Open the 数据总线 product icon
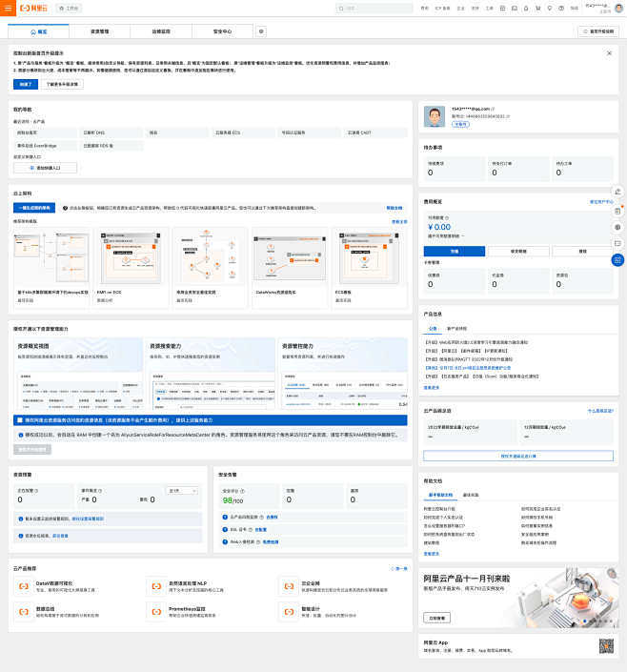Screen dimensions: 627x672 (24, 612)
